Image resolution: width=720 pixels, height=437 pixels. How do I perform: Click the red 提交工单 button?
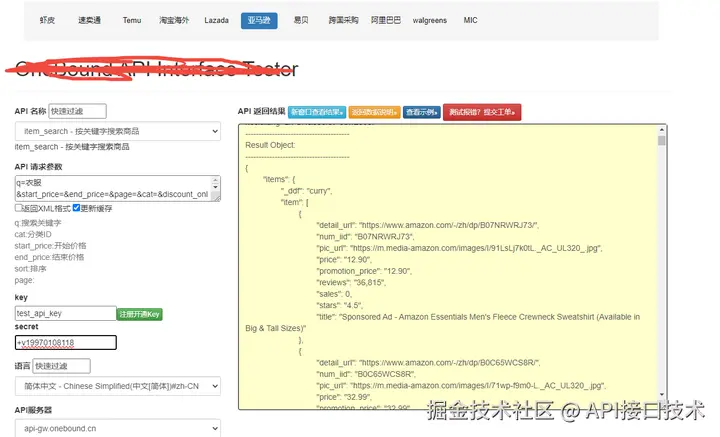pos(482,112)
